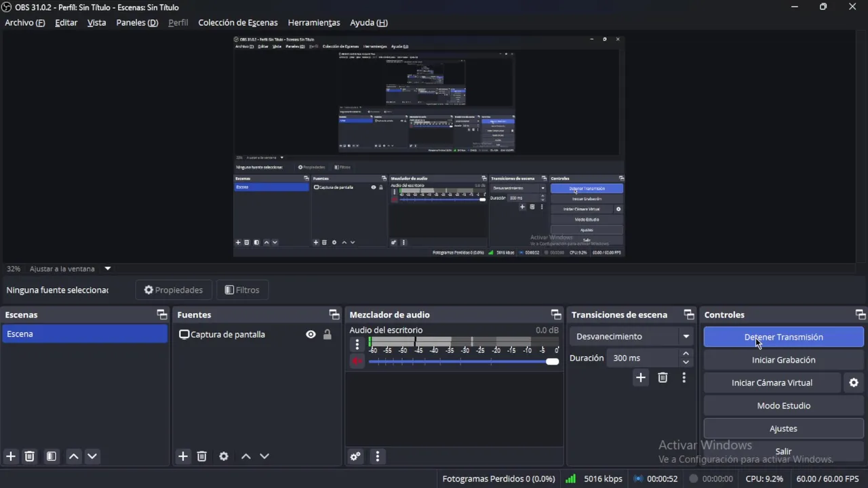Open Audio del escritorio options dots
868x488 pixels.
tap(357, 344)
